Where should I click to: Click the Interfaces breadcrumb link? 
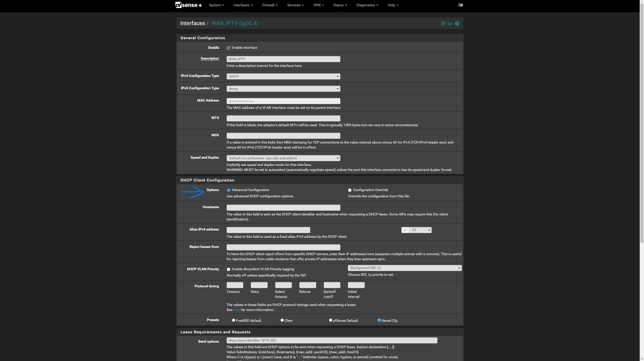coord(192,23)
